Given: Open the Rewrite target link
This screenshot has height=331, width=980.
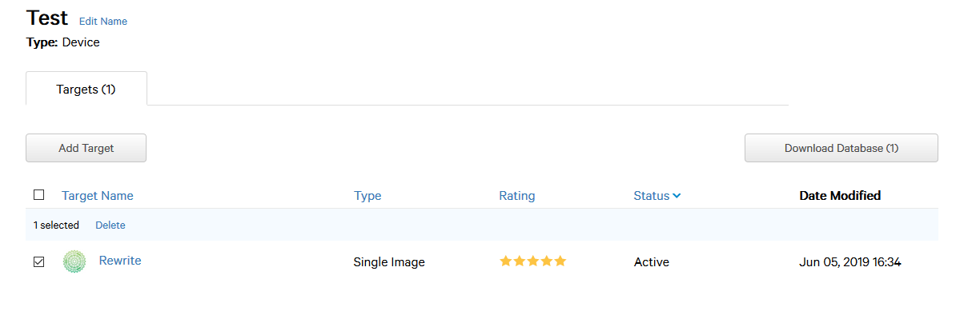Looking at the screenshot, I should pos(120,261).
